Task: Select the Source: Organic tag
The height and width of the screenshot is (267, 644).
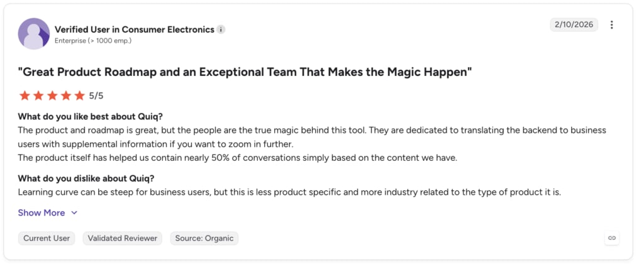Action: 204,238
